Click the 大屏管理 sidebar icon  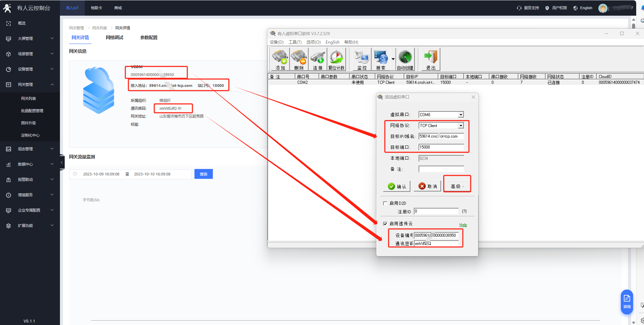pyautogui.click(x=9, y=38)
